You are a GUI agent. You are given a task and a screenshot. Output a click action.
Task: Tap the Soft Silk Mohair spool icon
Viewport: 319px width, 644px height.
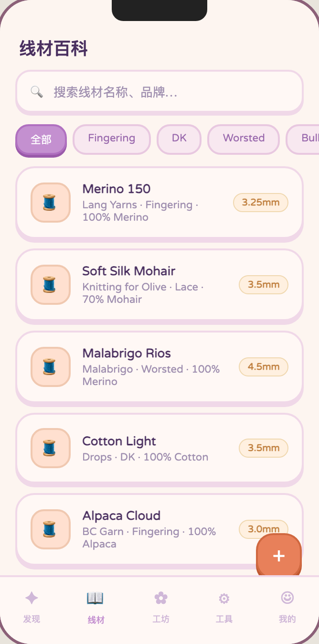[x=50, y=285]
